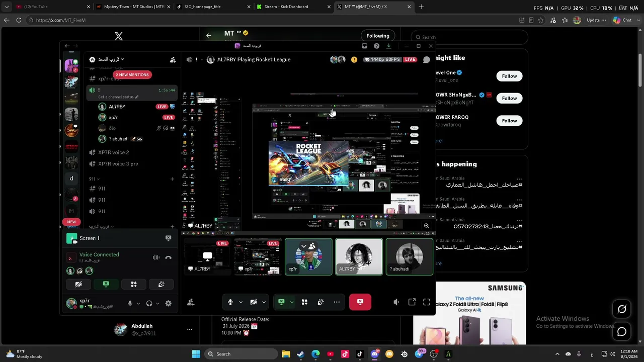
Task: Deafen with the headphones icon
Action: (149, 303)
